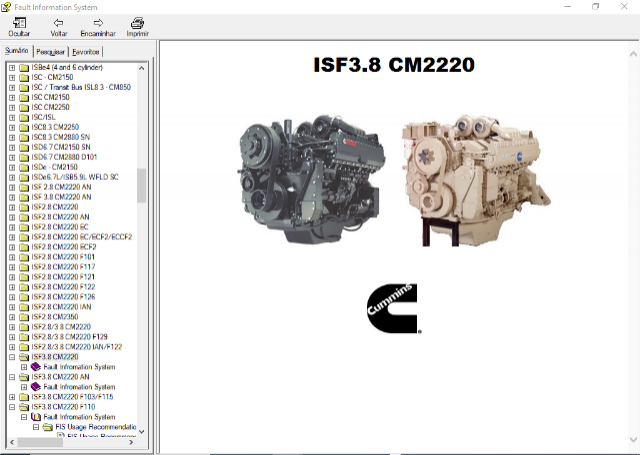Click the ISC8.3 CM2880 SN folder icon
Screen dimensions: 640x455
[24, 138]
